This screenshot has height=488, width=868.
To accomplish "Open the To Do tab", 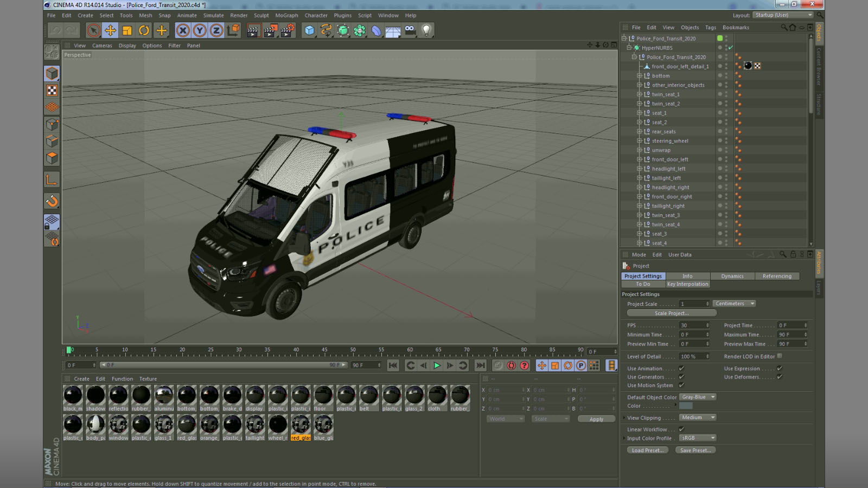I will coord(643,284).
